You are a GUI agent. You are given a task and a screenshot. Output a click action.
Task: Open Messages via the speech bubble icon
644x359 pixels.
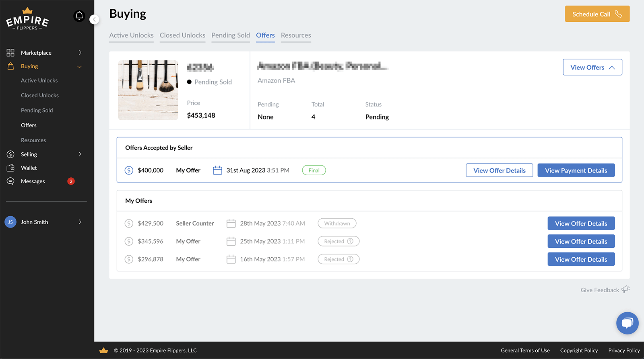(x=10, y=181)
